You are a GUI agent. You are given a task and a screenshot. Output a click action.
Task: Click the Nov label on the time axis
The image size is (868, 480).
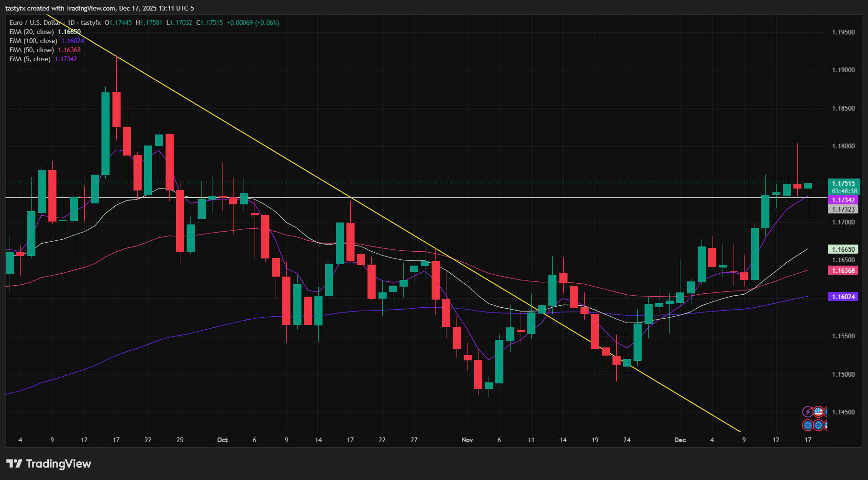tap(467, 440)
